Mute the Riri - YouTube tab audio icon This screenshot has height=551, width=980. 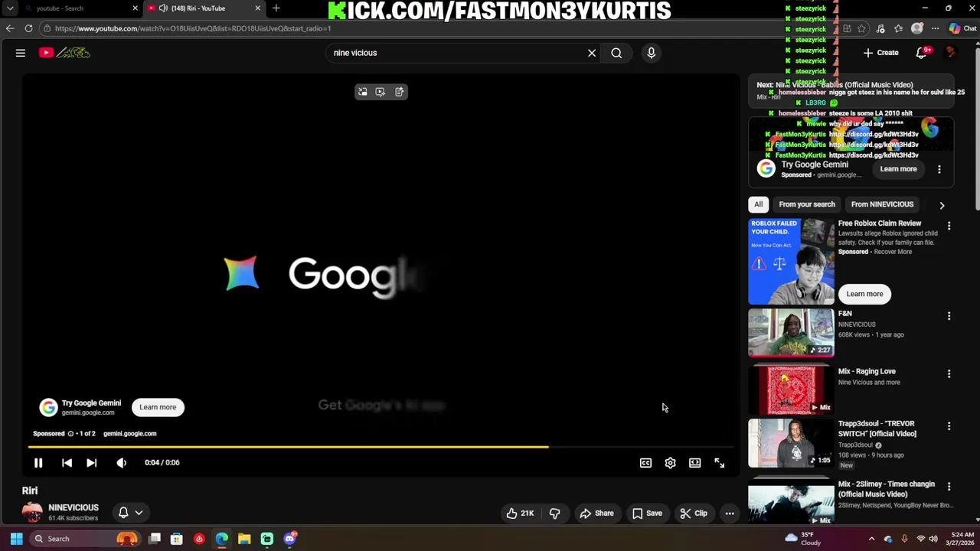tap(163, 8)
